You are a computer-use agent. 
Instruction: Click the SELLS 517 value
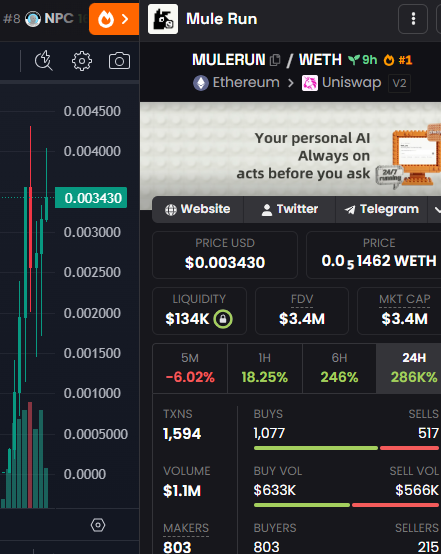coord(428,433)
